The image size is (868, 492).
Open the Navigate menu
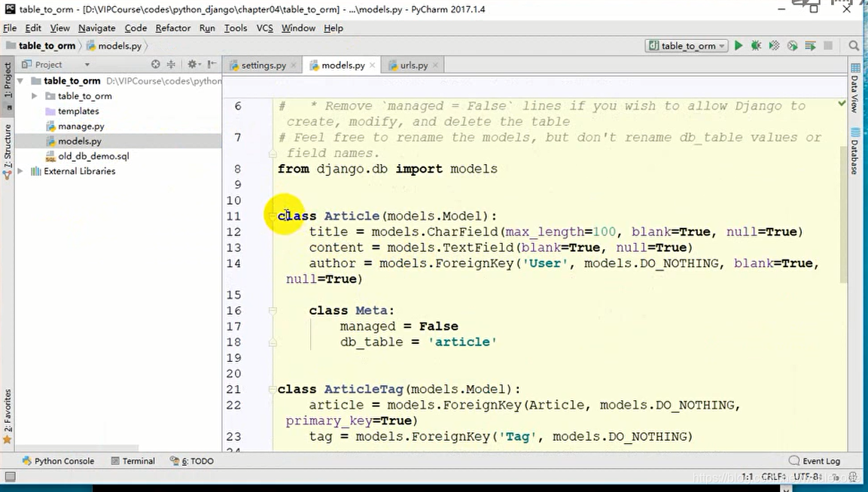tap(97, 28)
